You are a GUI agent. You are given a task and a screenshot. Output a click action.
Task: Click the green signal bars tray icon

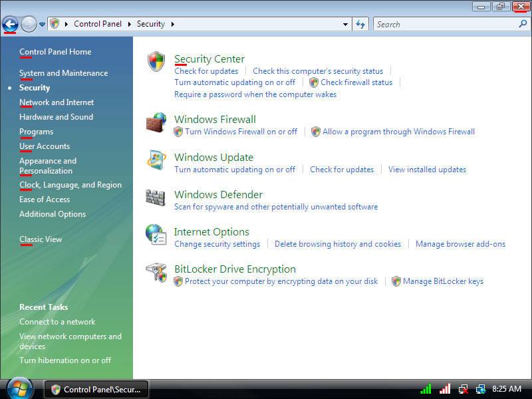426,389
